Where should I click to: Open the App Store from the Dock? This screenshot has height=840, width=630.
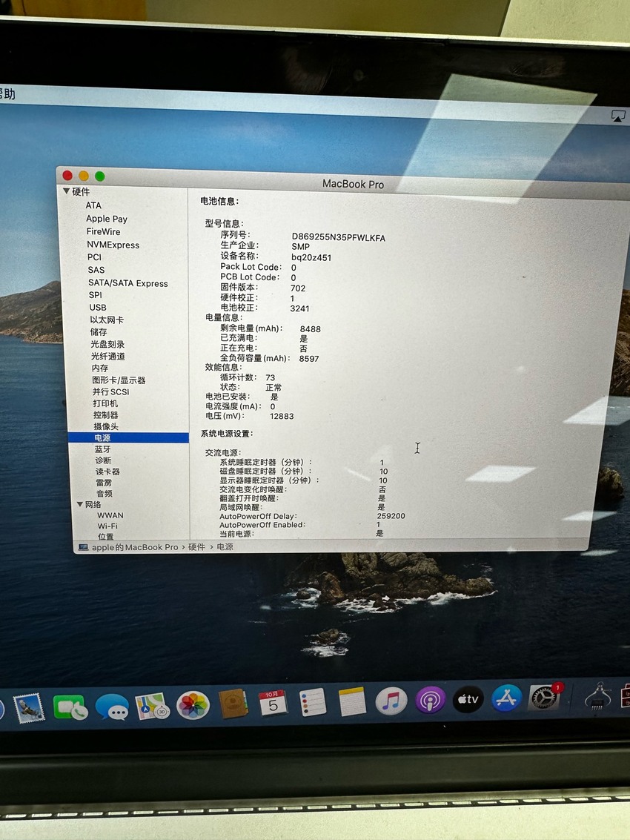506,698
